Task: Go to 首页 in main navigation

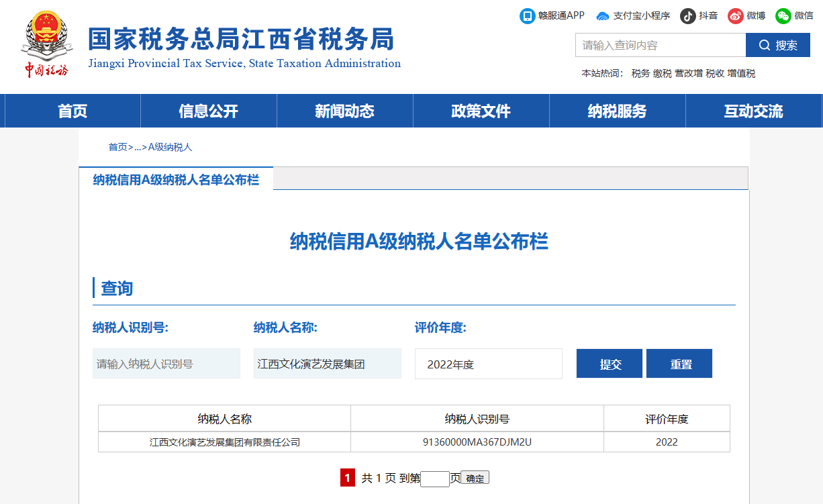Action: 72,111
